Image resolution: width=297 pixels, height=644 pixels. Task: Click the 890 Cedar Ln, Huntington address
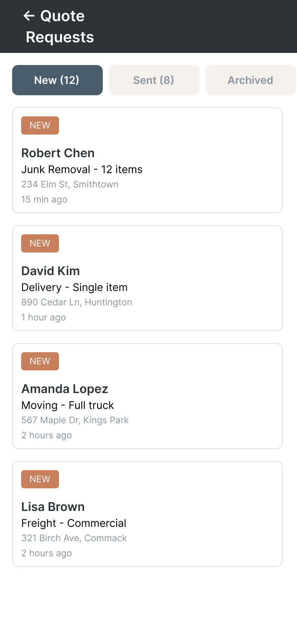(77, 302)
